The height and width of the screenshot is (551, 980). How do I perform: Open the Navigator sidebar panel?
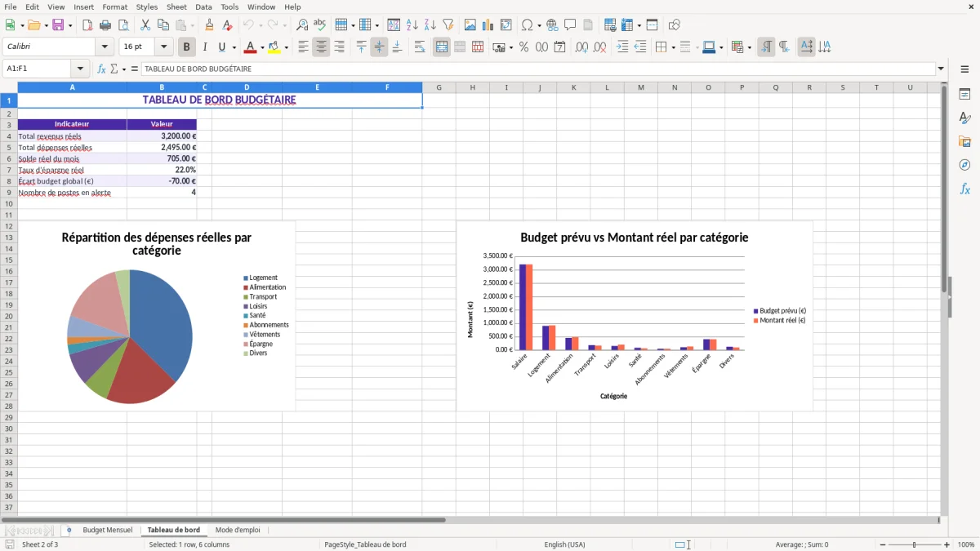[964, 165]
